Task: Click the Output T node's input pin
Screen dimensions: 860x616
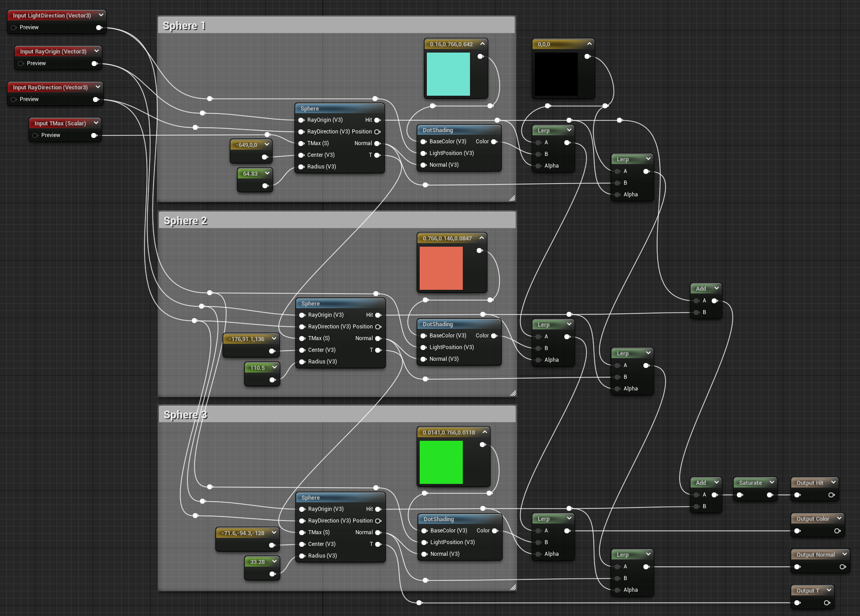Action: click(798, 603)
